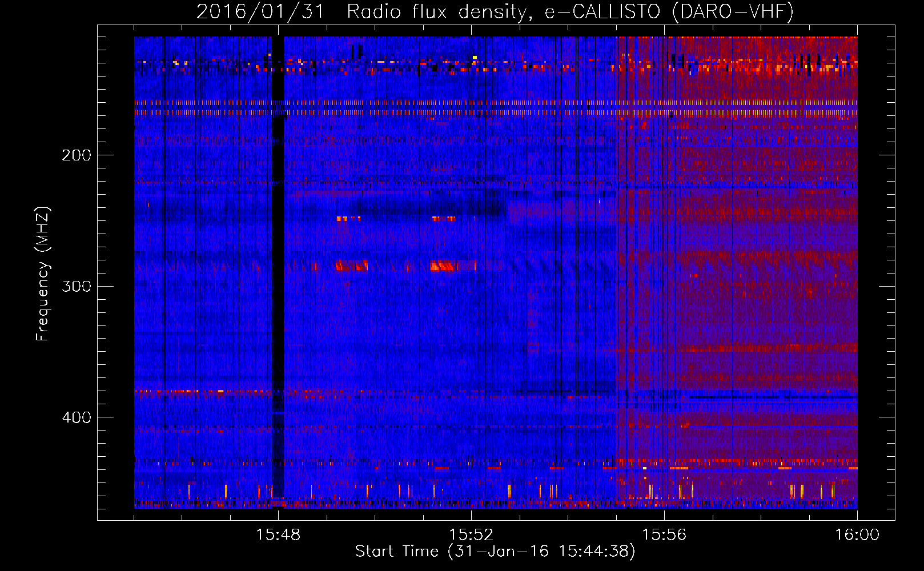Click the plot title mentioning e-CALLISTO (DARO-VHF)
This screenshot has width=924, height=571.
(x=495, y=12)
